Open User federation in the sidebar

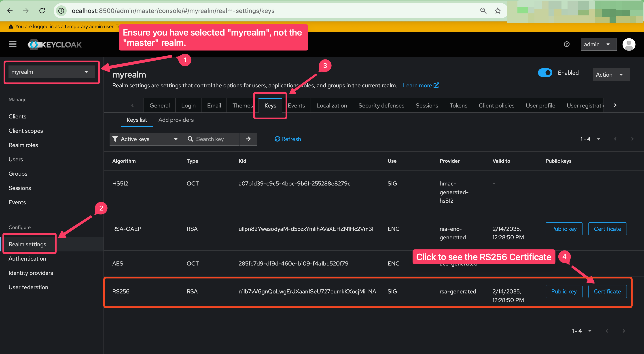(28, 287)
